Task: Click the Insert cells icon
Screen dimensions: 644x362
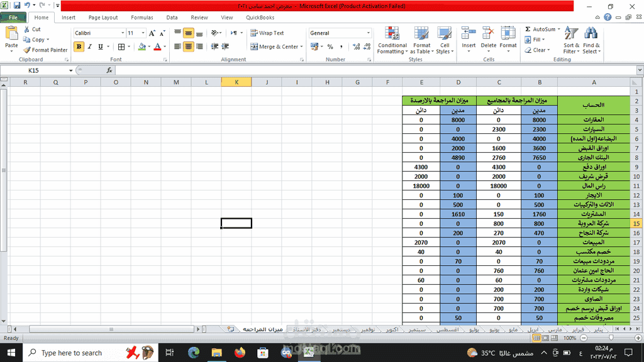Action: [x=468, y=34]
